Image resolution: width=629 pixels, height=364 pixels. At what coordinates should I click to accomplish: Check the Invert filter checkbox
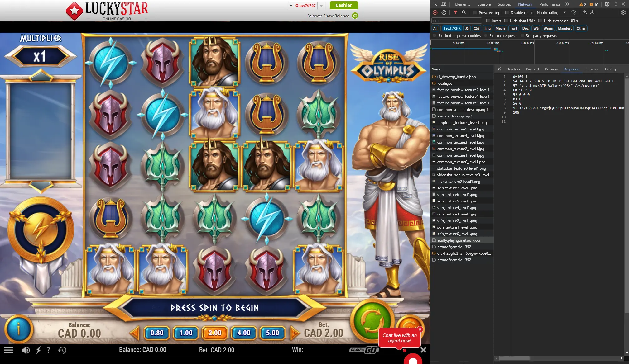pos(488,21)
